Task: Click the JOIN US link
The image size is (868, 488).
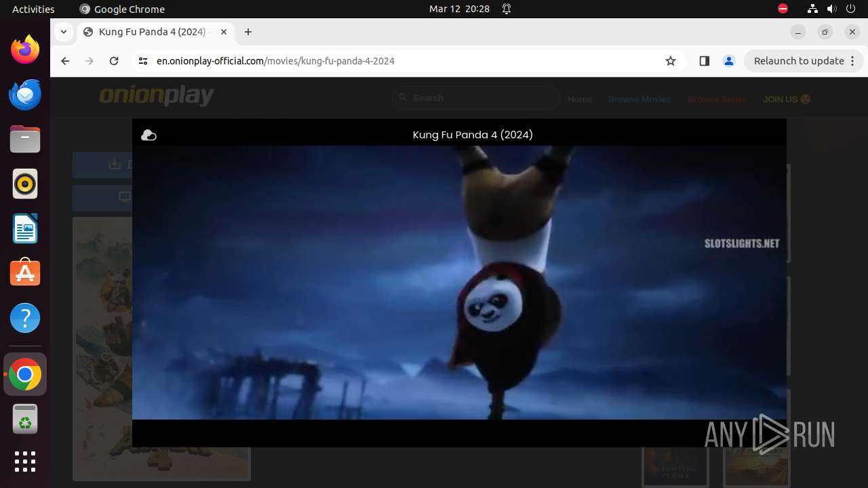Action: click(787, 99)
